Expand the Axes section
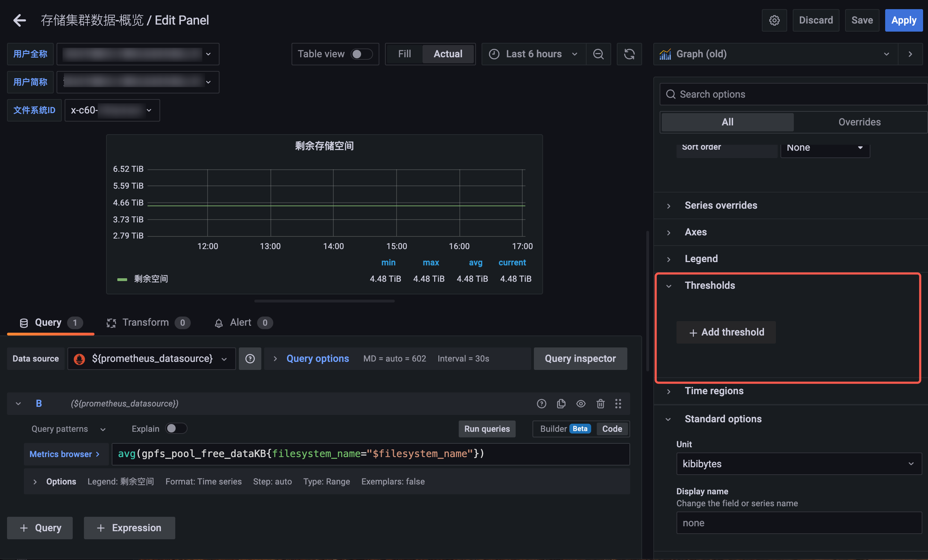The image size is (928, 560). coord(695,232)
